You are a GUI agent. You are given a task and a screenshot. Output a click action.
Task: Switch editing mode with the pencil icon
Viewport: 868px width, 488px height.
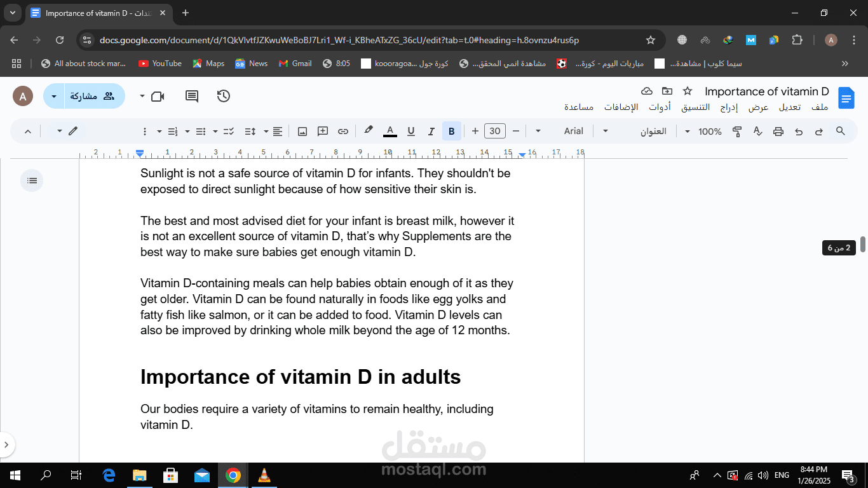click(73, 131)
